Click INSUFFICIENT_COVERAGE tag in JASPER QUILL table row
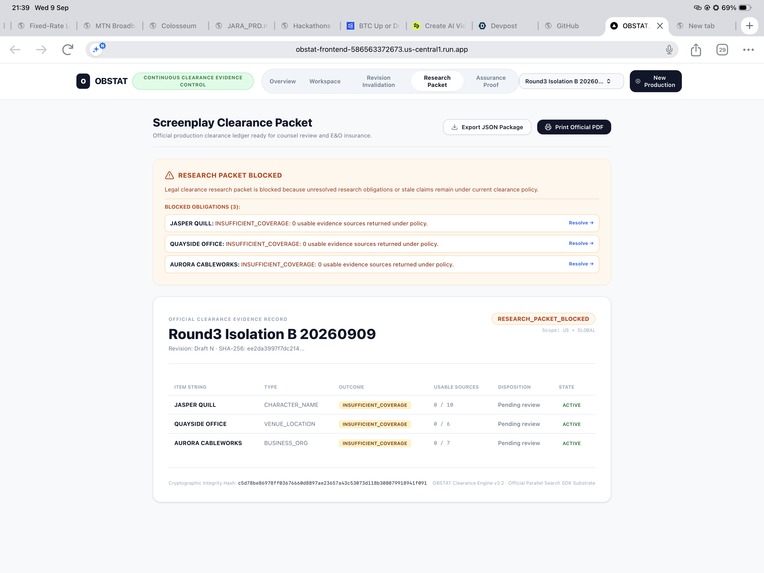Image resolution: width=764 pixels, height=573 pixels. pos(375,405)
